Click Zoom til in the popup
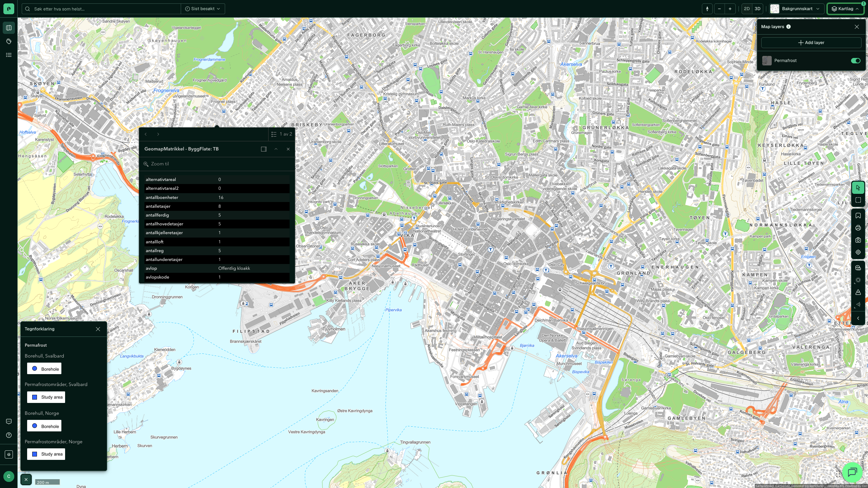The height and width of the screenshot is (488, 868). [x=156, y=164]
